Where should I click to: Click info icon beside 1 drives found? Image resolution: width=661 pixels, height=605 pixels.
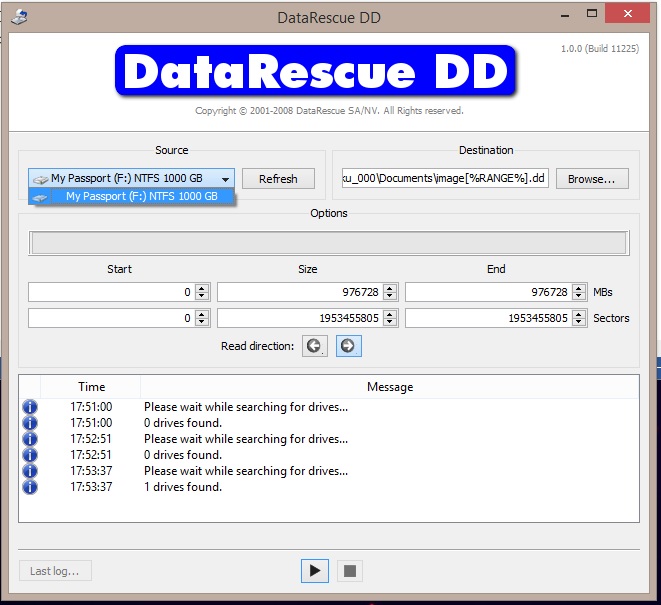pos(30,487)
